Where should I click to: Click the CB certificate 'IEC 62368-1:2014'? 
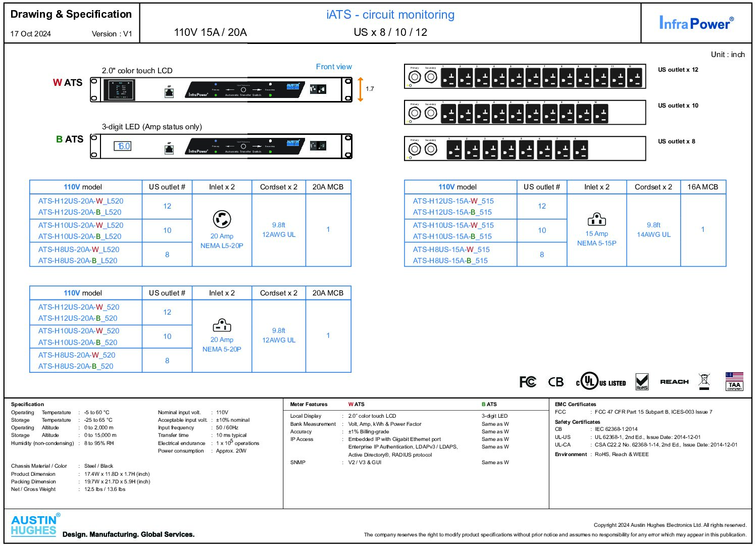616,429
